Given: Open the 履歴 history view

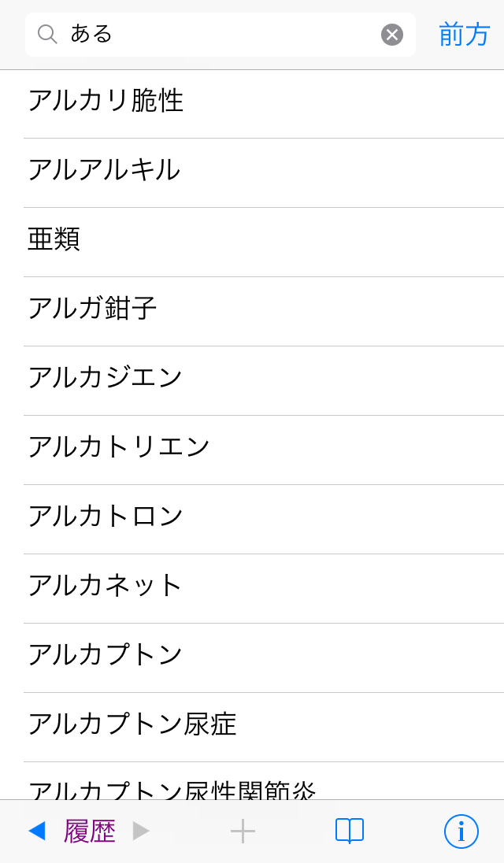Looking at the screenshot, I should point(90,831).
